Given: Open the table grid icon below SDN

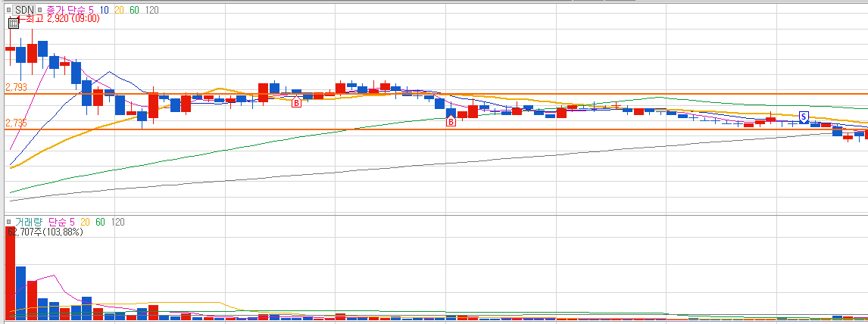Looking at the screenshot, I should tap(14, 23).
